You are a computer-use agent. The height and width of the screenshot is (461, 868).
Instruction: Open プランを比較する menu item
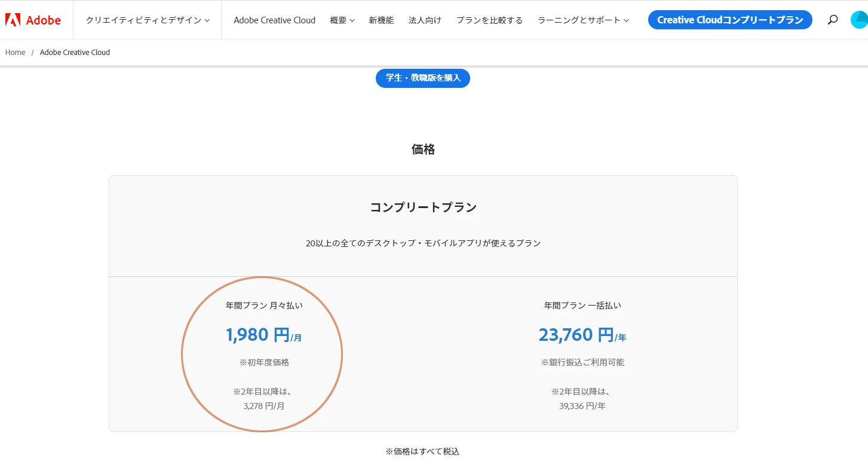coord(489,20)
